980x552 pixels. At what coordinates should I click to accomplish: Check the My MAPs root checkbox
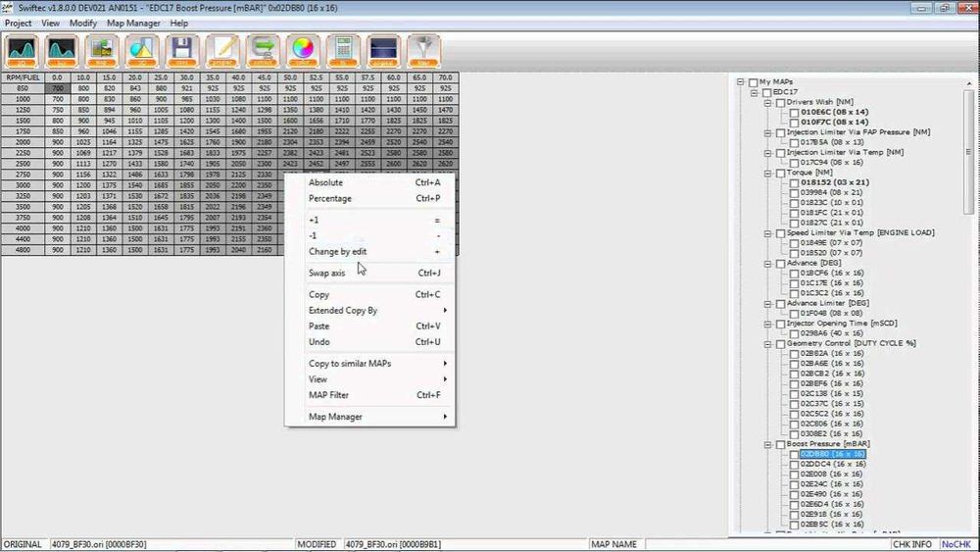(753, 82)
